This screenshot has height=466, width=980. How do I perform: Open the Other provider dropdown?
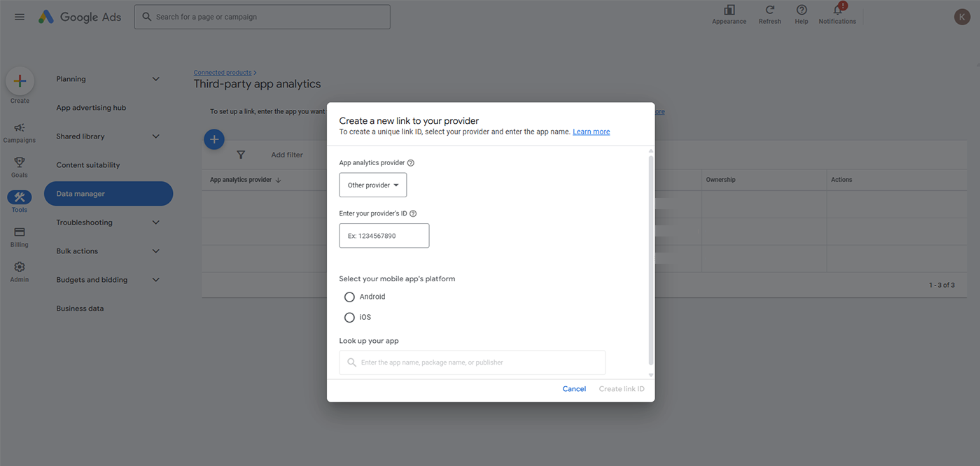(373, 185)
